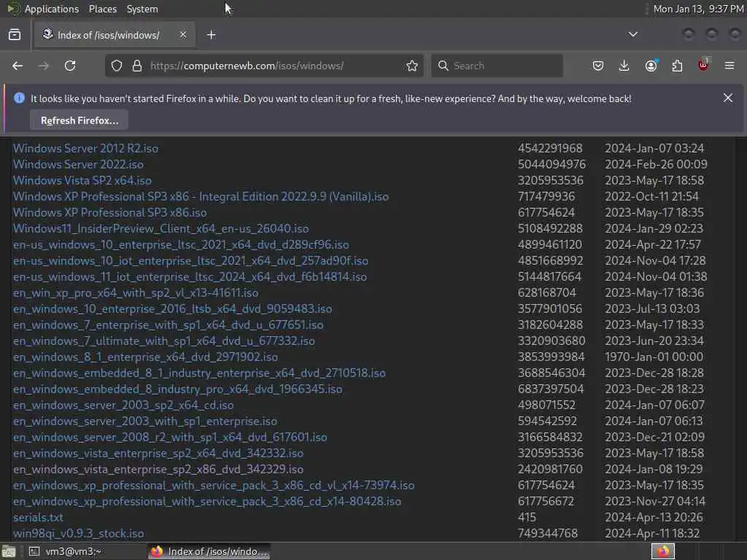Open a new tab with the plus button
This screenshot has width=747, height=560.
tap(211, 35)
